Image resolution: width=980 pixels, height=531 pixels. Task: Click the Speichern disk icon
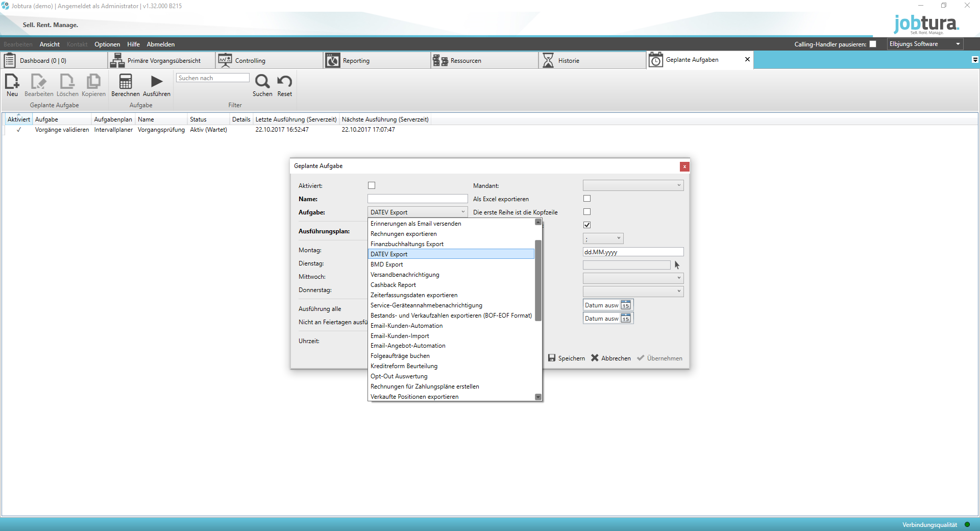[x=552, y=358]
